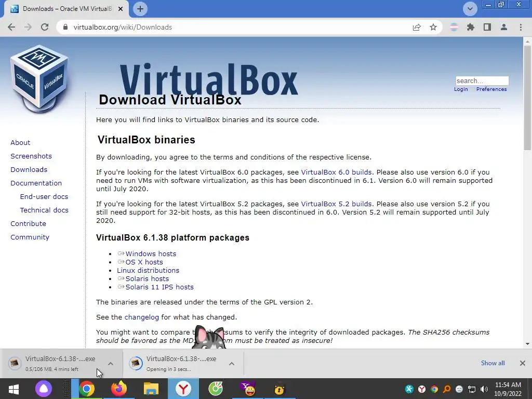Image resolution: width=532 pixels, height=399 pixels.
Task: Click the address bar URL
Action: coord(123,27)
